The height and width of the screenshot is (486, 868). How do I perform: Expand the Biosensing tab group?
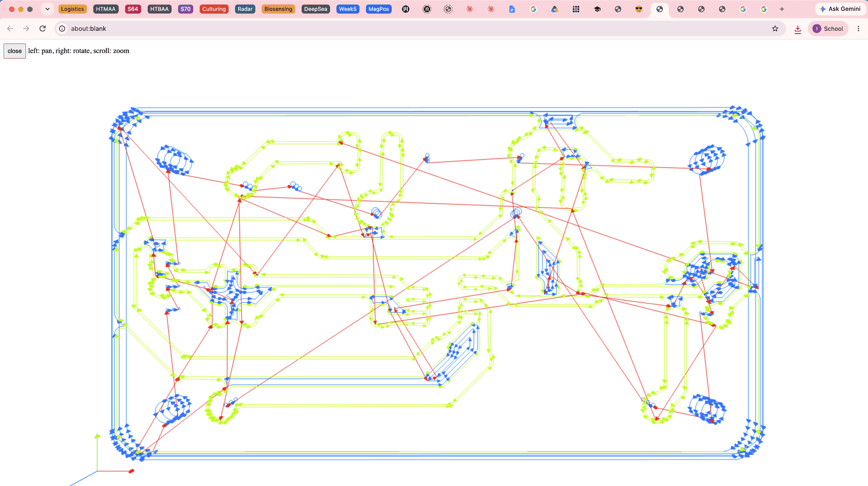[x=278, y=9]
